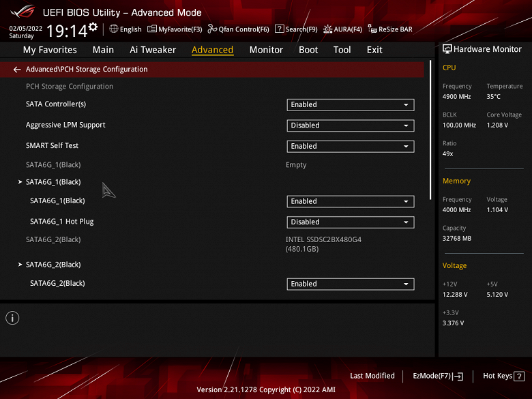Click the 4900 MHz CPU frequency value
This screenshot has width=532, height=399.
(456, 97)
